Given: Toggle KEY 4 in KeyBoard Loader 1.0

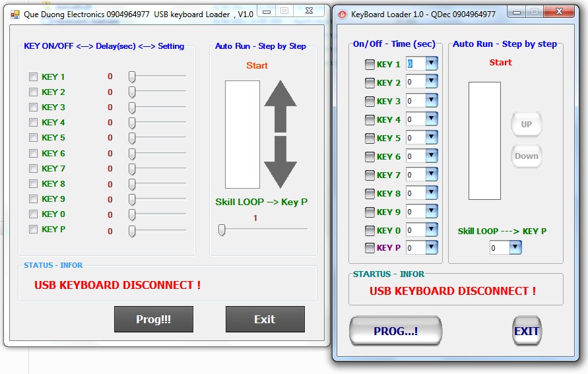Looking at the screenshot, I should pos(370,119).
